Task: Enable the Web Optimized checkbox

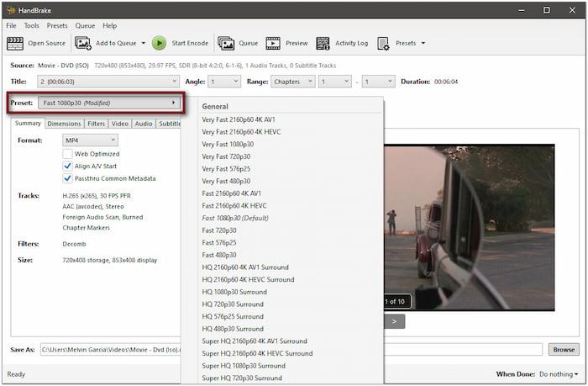Action: (x=67, y=154)
